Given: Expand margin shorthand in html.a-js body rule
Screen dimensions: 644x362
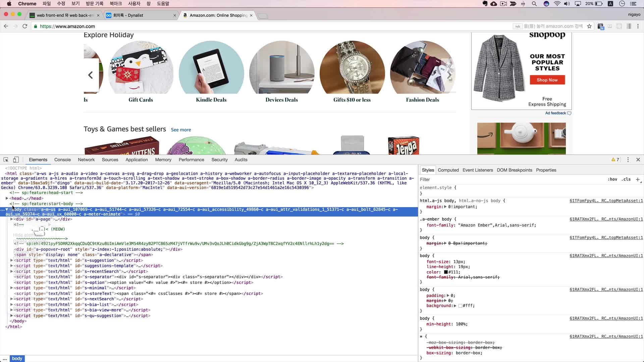Looking at the screenshot, I should click(x=445, y=207).
